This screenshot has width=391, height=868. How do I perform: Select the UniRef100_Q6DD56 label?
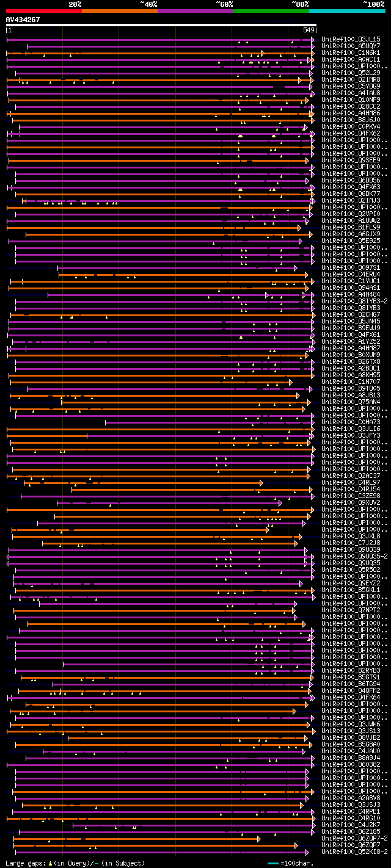[351, 180]
